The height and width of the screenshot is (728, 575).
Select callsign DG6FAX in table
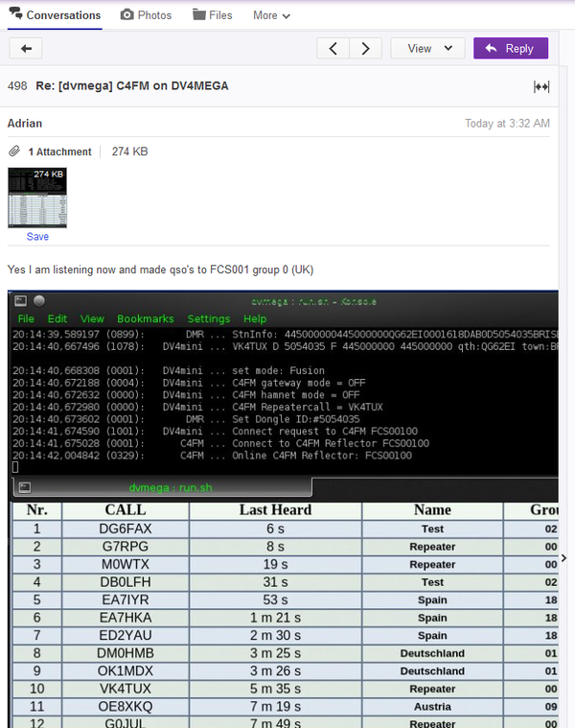click(x=126, y=528)
